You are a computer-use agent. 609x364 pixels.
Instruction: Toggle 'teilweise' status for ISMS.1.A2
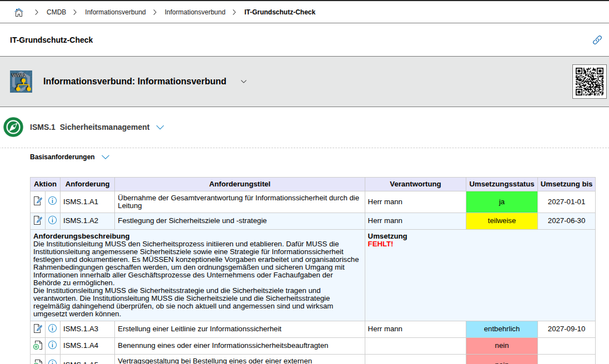click(x=501, y=220)
